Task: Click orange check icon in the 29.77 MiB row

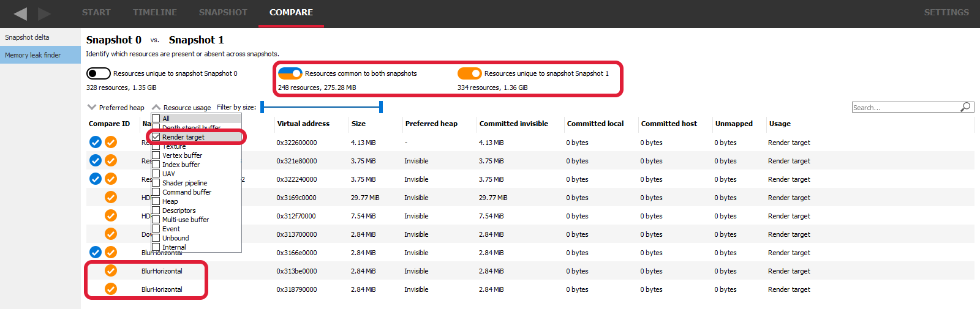Action: pos(111,197)
